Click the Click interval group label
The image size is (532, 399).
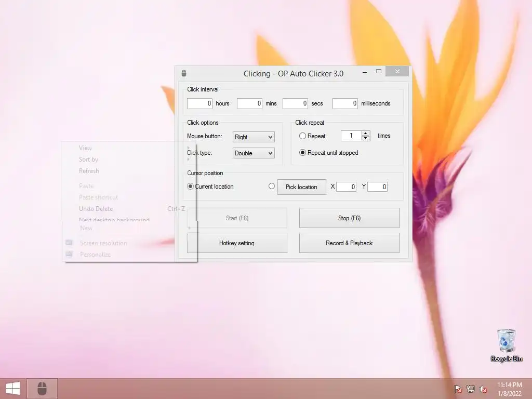click(x=203, y=89)
